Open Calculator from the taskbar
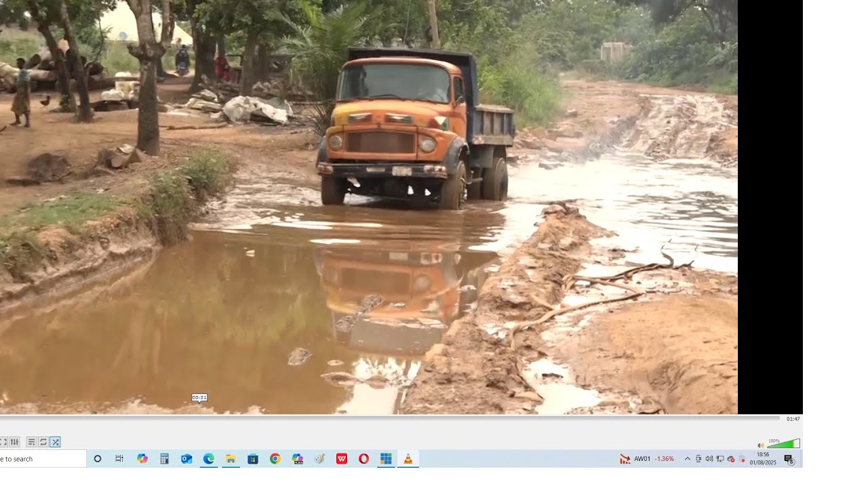This screenshot has width=868, height=488. pyautogui.click(x=164, y=459)
